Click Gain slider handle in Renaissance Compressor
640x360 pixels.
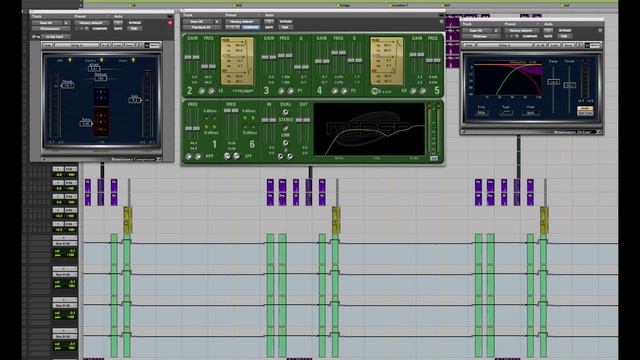135,99
